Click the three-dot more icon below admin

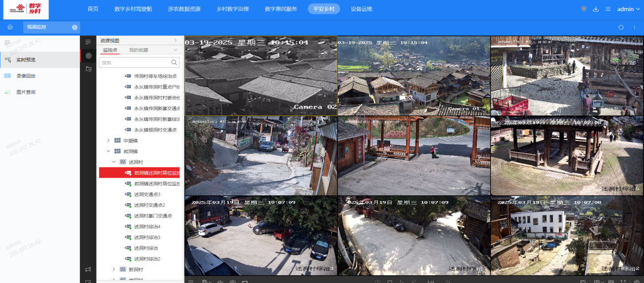(x=634, y=27)
